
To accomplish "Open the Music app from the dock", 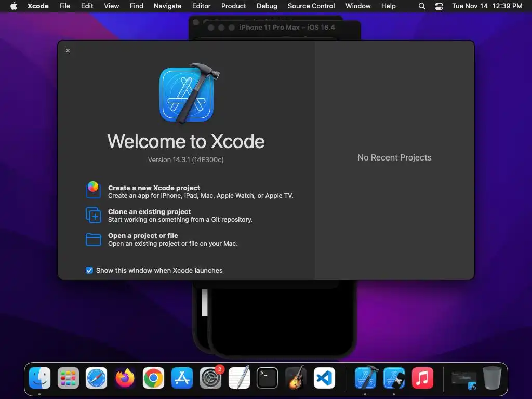I will click(x=422, y=378).
